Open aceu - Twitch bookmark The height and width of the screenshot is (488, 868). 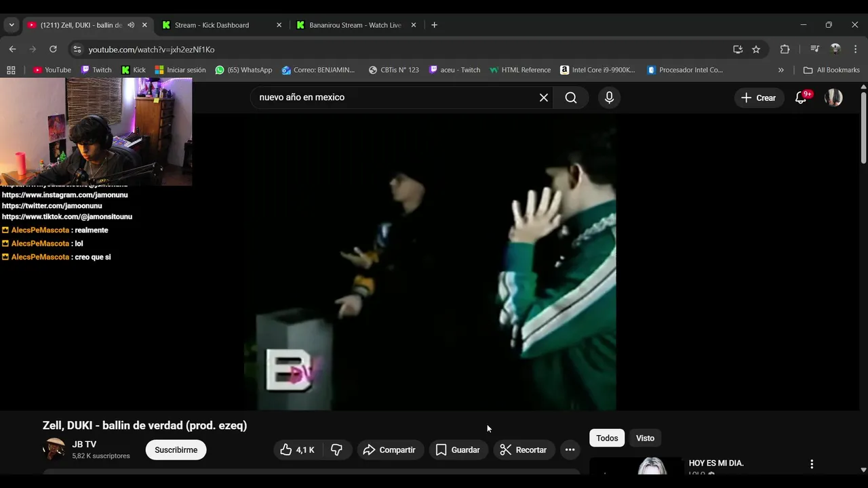pyautogui.click(x=455, y=70)
